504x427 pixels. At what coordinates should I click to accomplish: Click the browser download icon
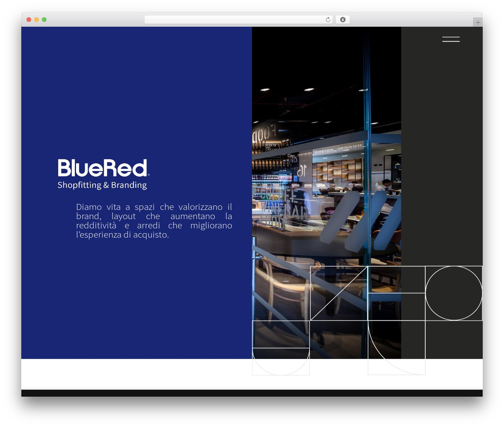pos(343,20)
